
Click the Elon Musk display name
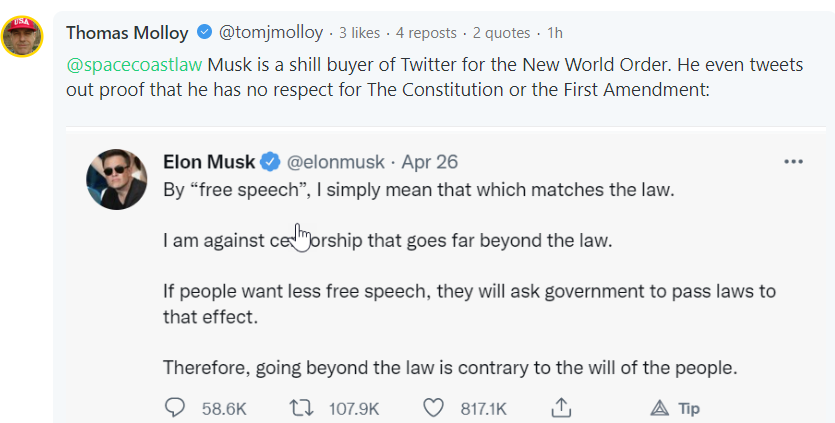pyautogui.click(x=209, y=162)
